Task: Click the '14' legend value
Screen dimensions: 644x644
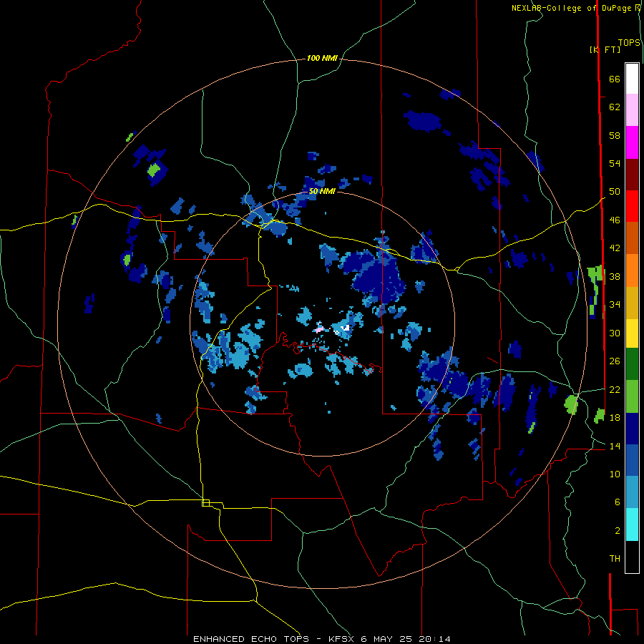Action: pos(615,446)
